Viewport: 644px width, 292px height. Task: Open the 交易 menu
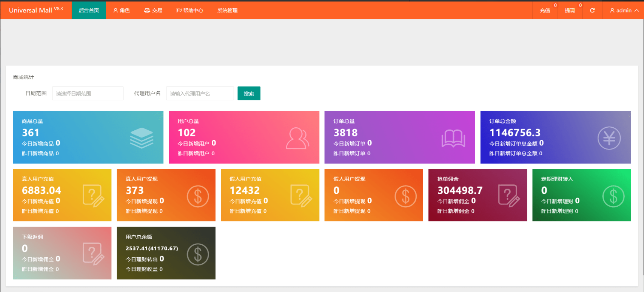(153, 10)
